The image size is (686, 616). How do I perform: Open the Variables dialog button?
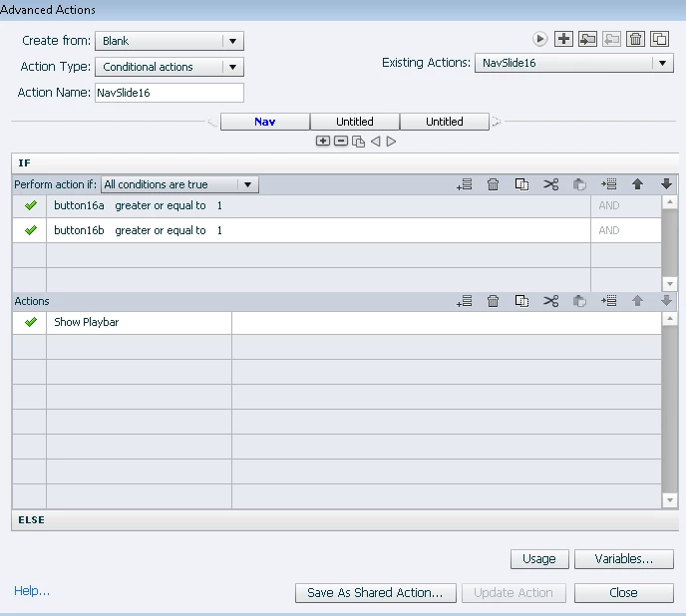pos(624,559)
